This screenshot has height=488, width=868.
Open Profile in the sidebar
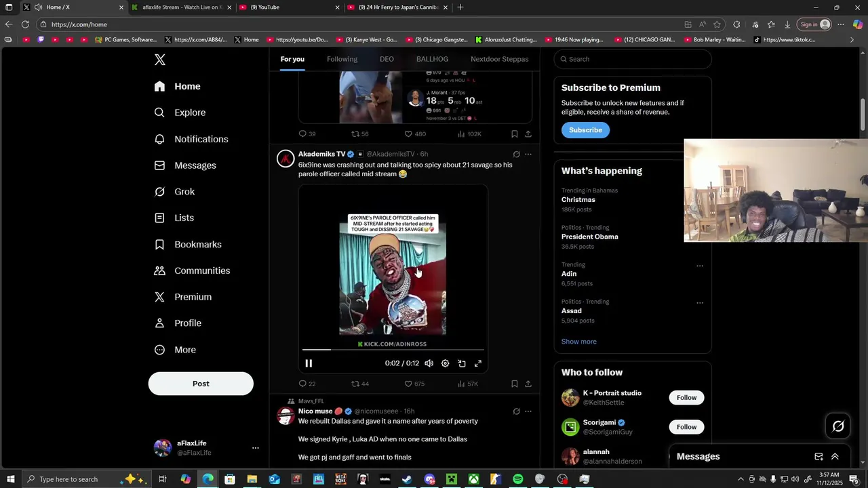pyautogui.click(x=178, y=323)
